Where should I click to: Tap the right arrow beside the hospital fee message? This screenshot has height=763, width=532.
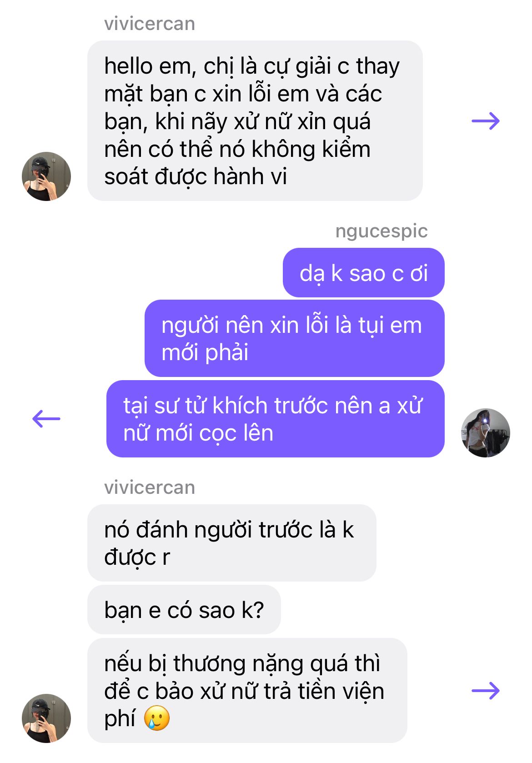tap(486, 691)
